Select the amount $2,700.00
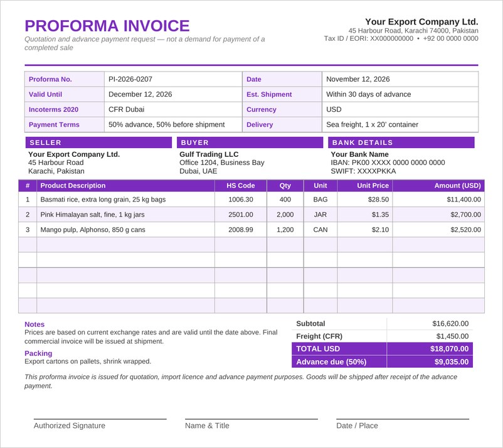The width and height of the screenshot is (503, 448). coord(465,215)
